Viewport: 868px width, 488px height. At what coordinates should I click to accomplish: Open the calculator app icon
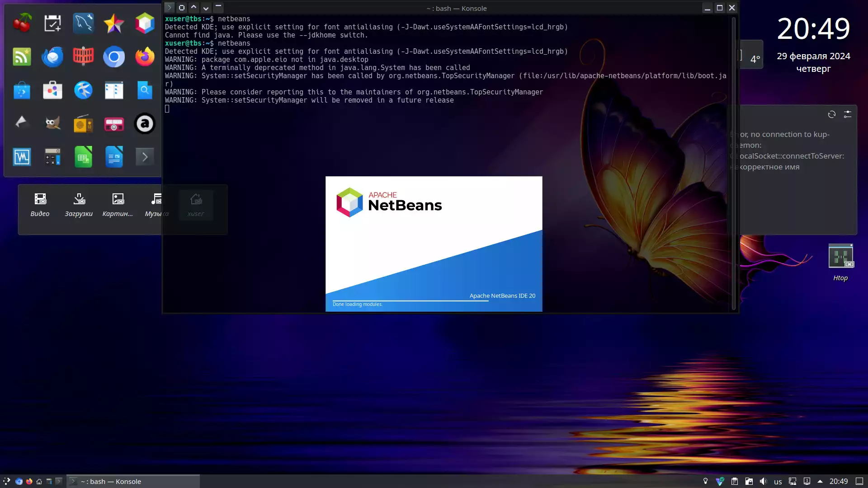(52, 157)
